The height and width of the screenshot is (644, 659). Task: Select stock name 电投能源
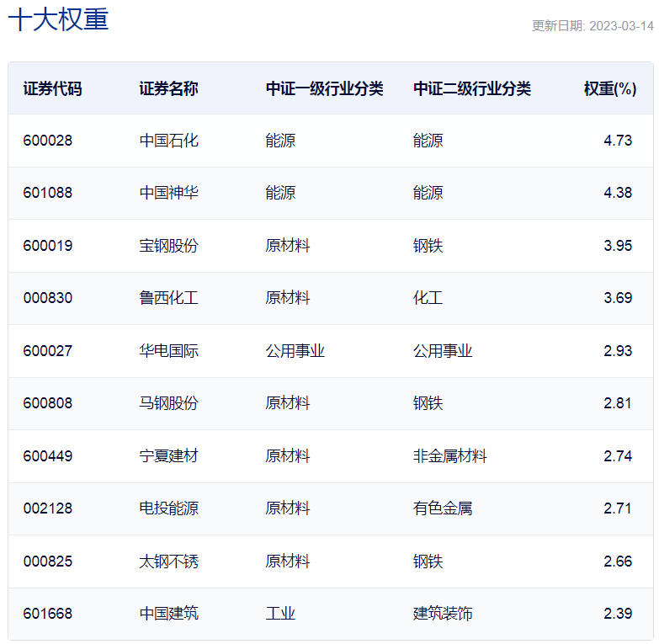tap(168, 508)
